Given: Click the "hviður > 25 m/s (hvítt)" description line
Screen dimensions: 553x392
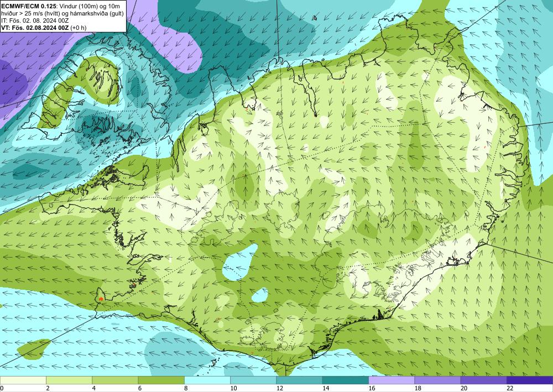Looking at the screenshot, I should [x=30, y=13].
